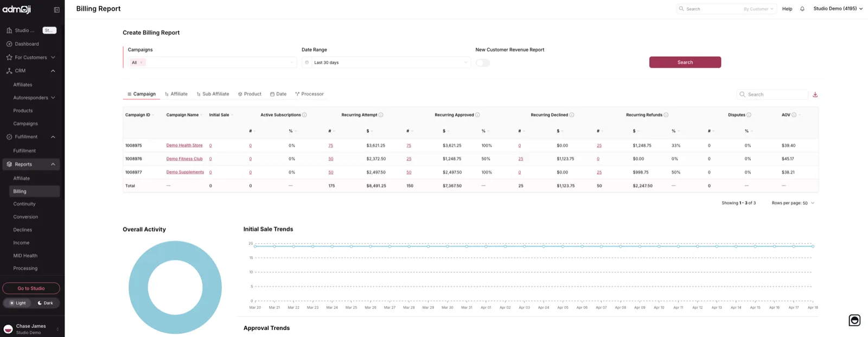This screenshot has height=337, width=868.
Task: Click the red Search button
Action: (685, 62)
